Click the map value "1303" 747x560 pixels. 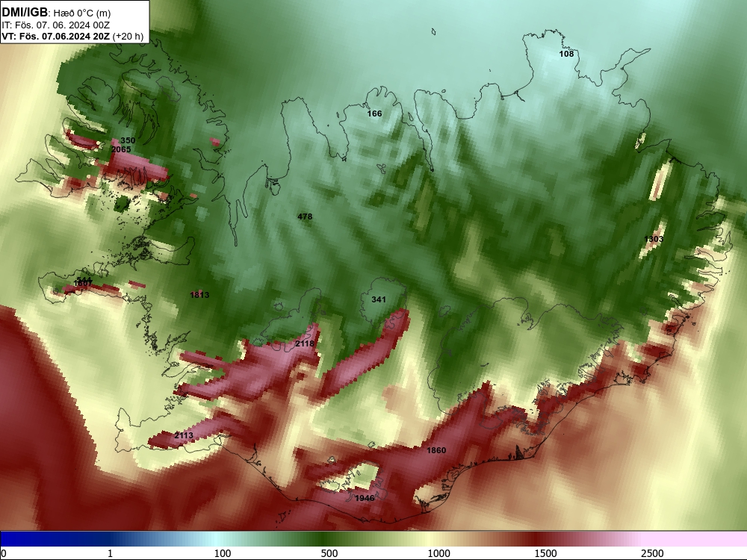654,239
